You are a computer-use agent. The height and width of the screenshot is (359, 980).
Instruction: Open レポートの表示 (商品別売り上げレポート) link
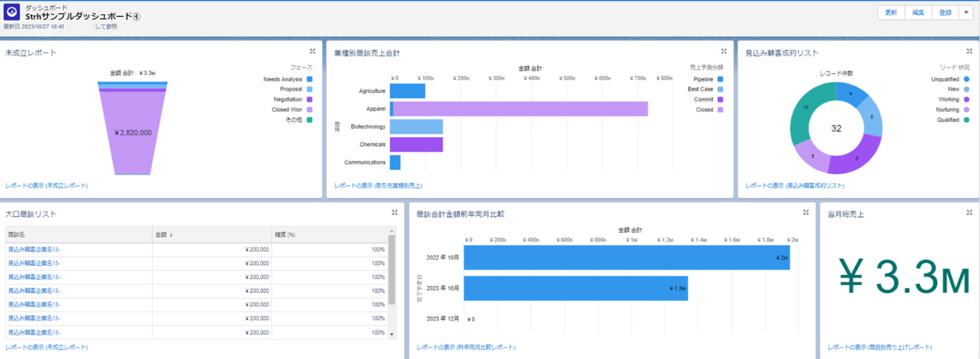(x=880, y=348)
